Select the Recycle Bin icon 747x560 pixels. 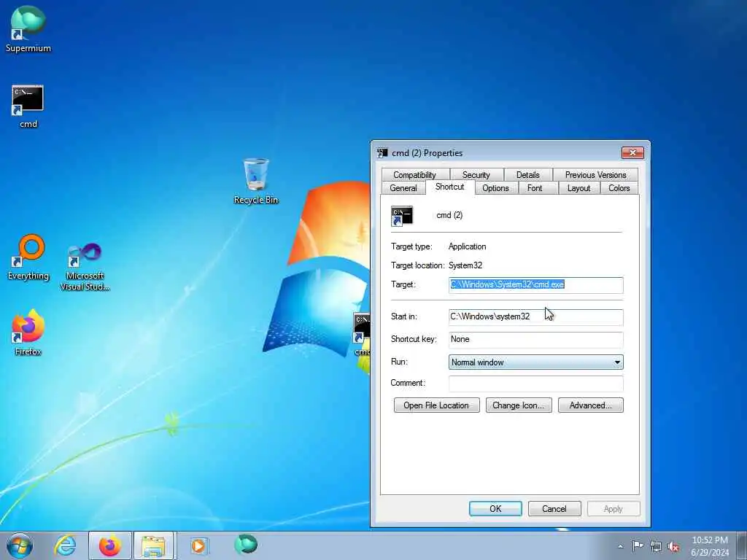256,181
